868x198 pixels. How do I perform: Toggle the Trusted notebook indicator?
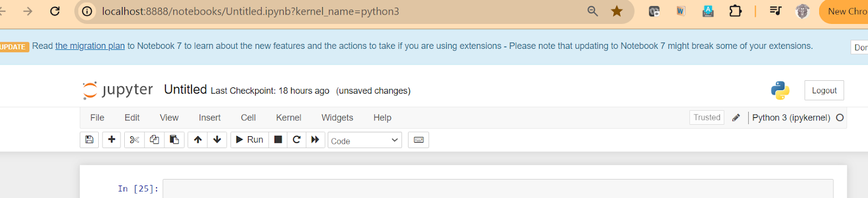coord(707,118)
